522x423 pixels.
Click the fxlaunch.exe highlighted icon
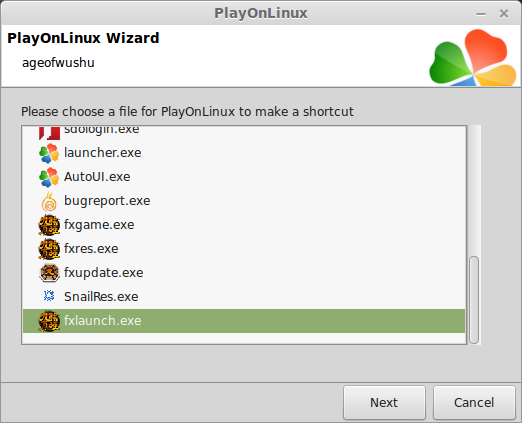49,321
